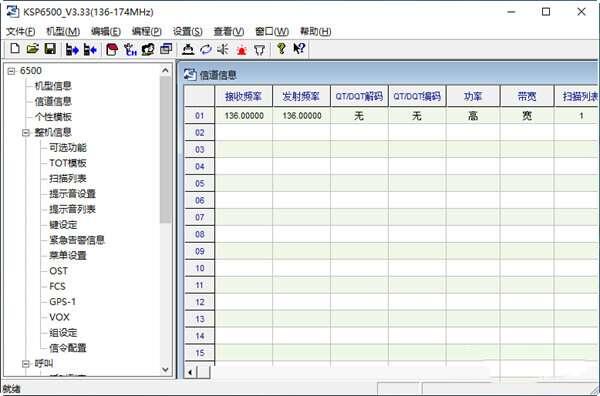This screenshot has width=600, height=396.
Task: Select OST in the tree
Action: [x=59, y=271]
